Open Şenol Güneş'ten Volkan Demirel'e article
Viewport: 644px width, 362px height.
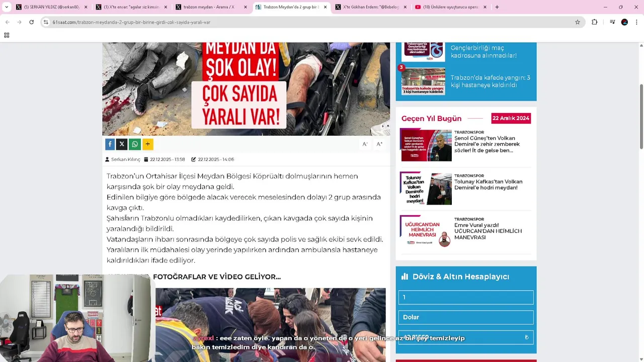[x=487, y=144]
